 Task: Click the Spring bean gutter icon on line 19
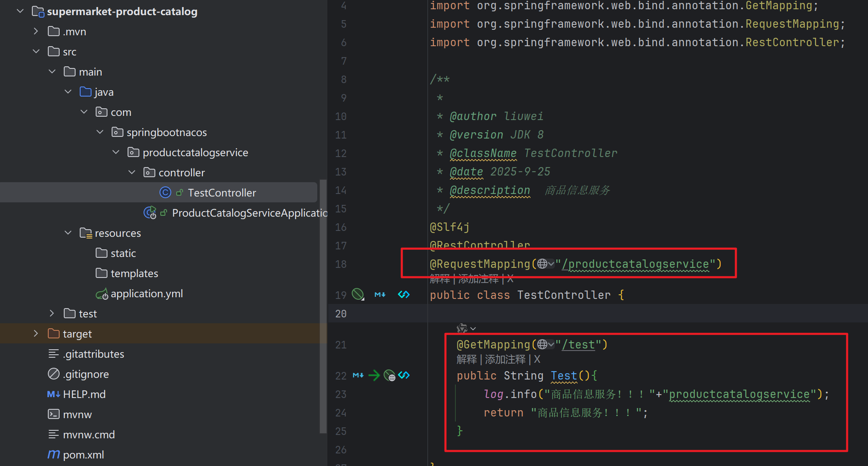(x=358, y=294)
